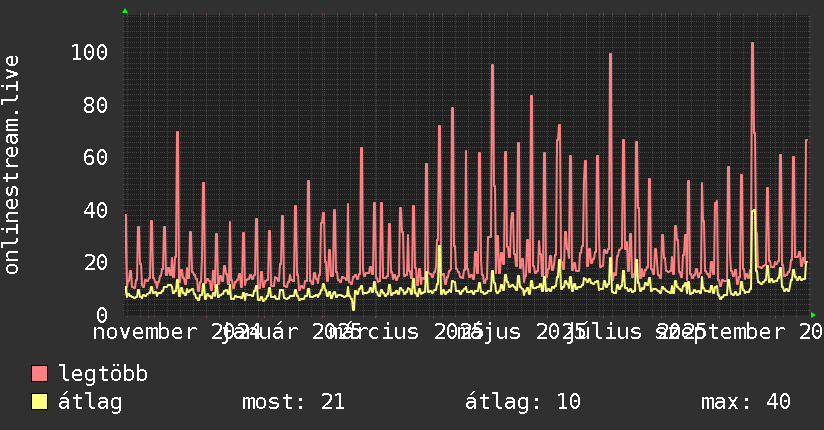Click the 80 y-axis label
This screenshot has height=430, width=824.
click(96, 105)
